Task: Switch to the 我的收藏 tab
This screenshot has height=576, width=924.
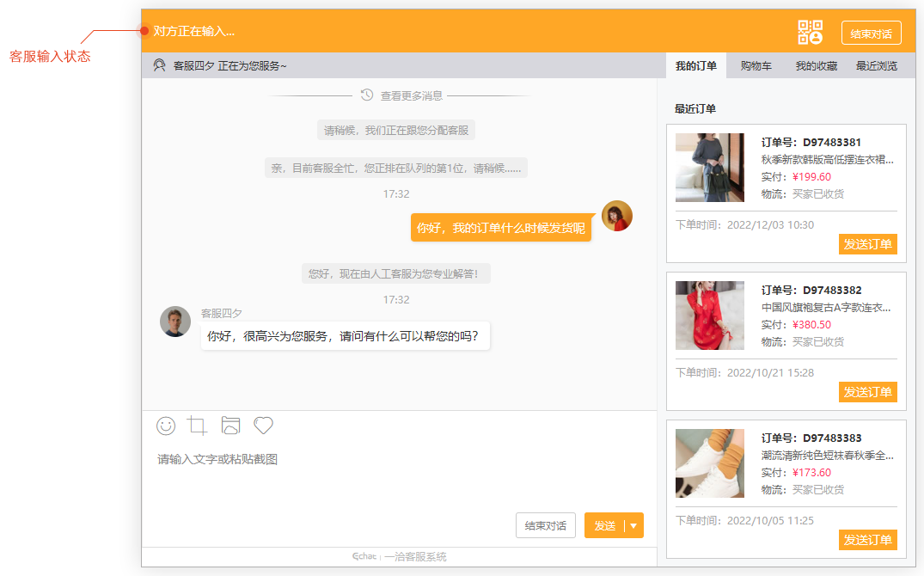Action: (x=816, y=65)
